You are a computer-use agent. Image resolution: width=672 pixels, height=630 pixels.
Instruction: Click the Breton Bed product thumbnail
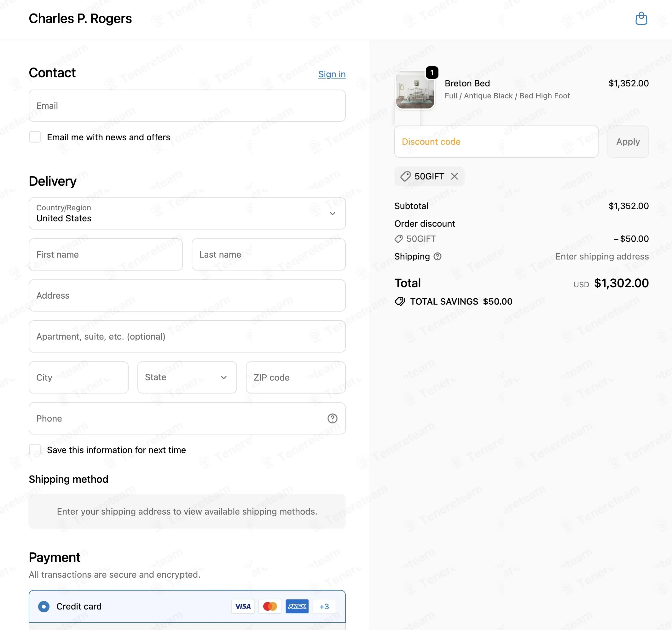tap(415, 90)
